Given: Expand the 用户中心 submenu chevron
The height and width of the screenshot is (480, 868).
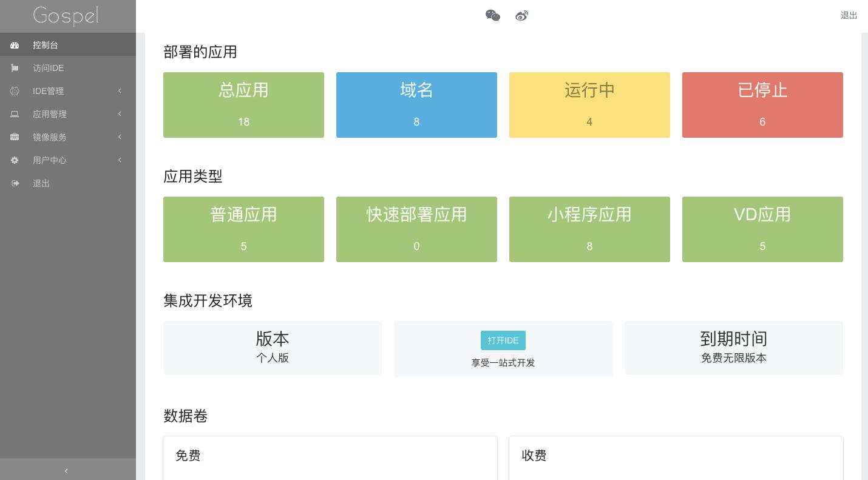Looking at the screenshot, I should pos(120,160).
